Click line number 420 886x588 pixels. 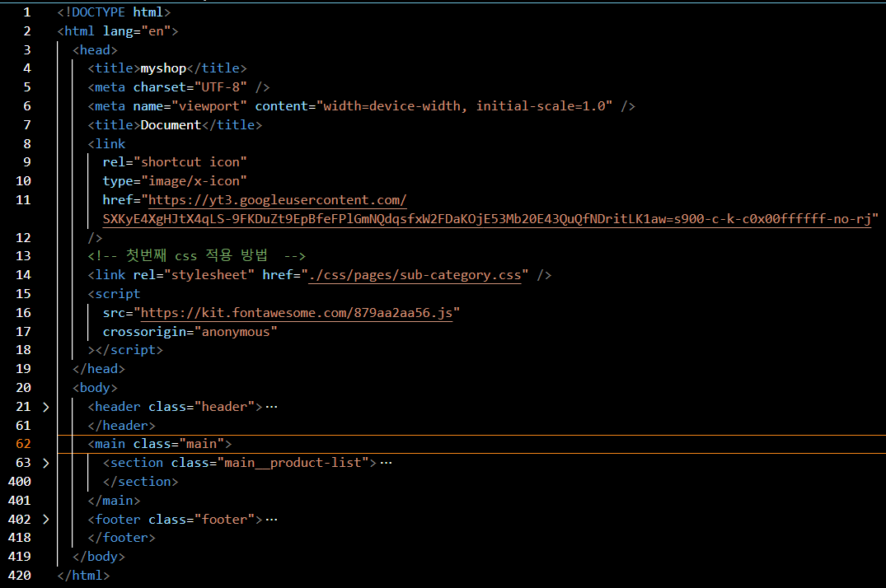click(20, 576)
